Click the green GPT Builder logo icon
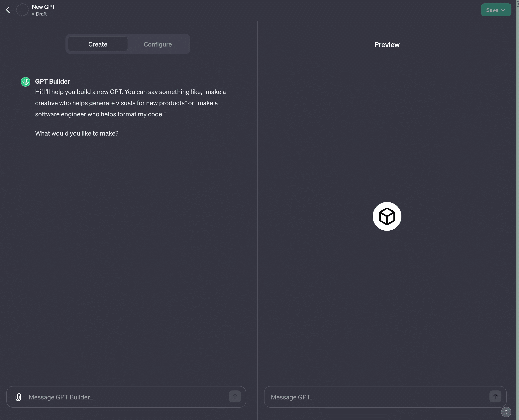The width and height of the screenshot is (519, 420). 25,82
